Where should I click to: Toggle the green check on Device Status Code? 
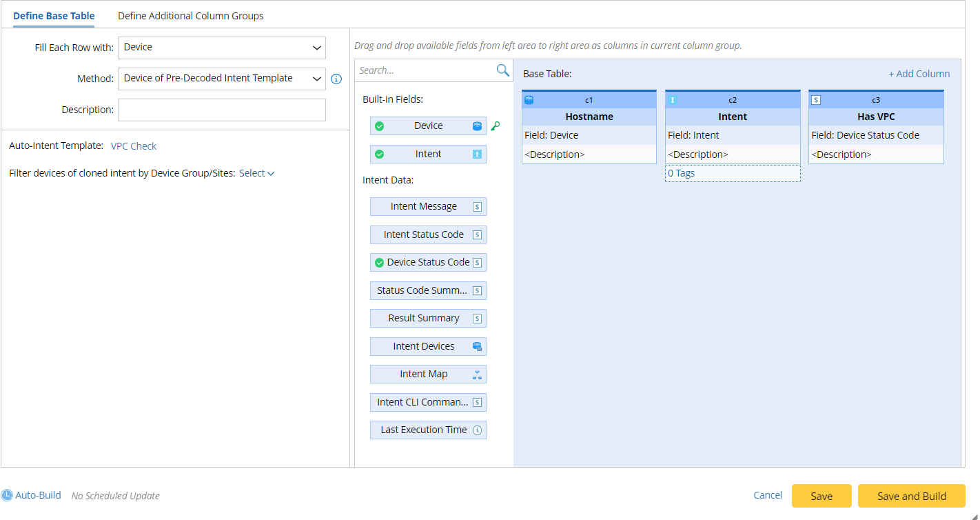click(379, 263)
